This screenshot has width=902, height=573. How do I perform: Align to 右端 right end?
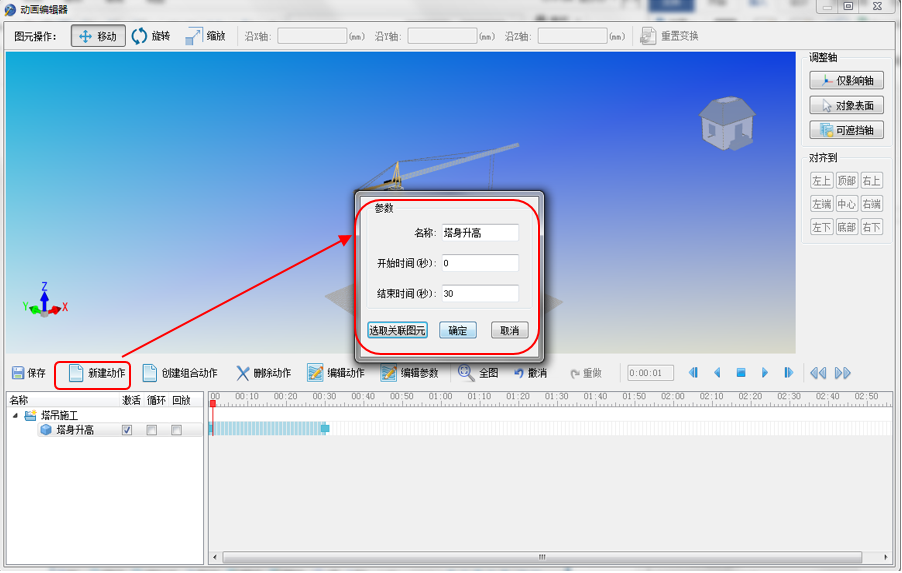[872, 204]
